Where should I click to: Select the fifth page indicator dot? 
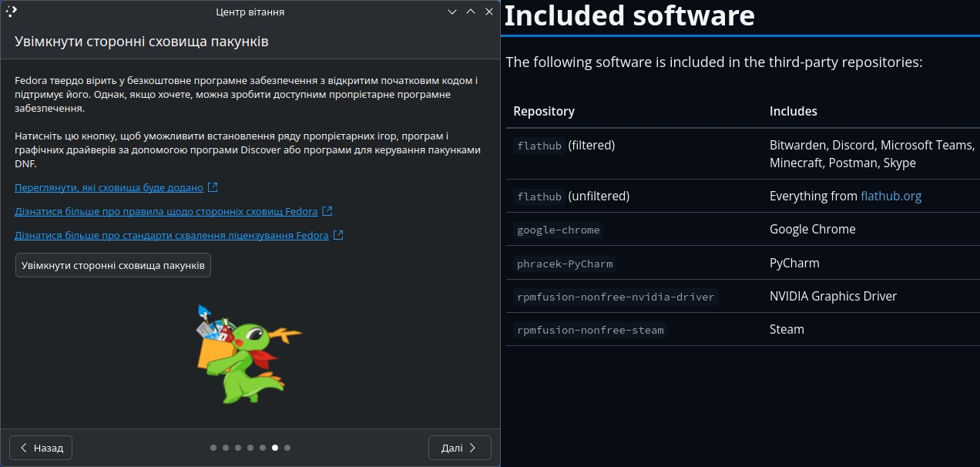pos(263,448)
